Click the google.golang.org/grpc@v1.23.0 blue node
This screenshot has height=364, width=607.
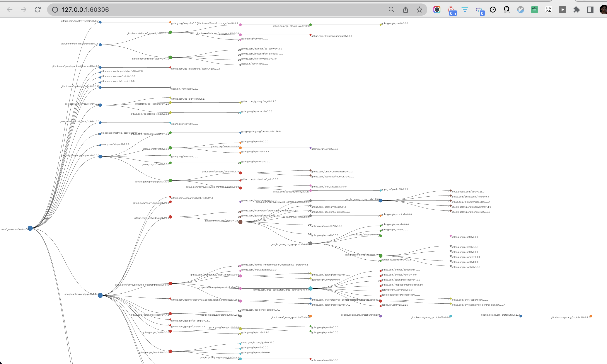pos(380,200)
